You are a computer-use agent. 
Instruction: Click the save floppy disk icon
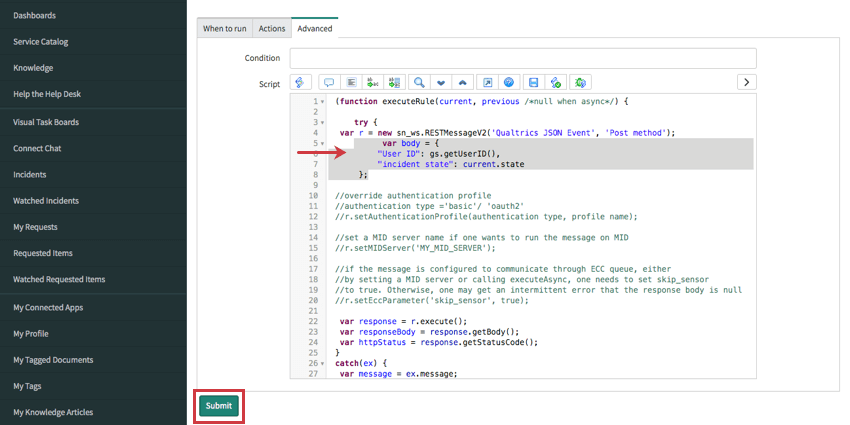[x=534, y=82]
